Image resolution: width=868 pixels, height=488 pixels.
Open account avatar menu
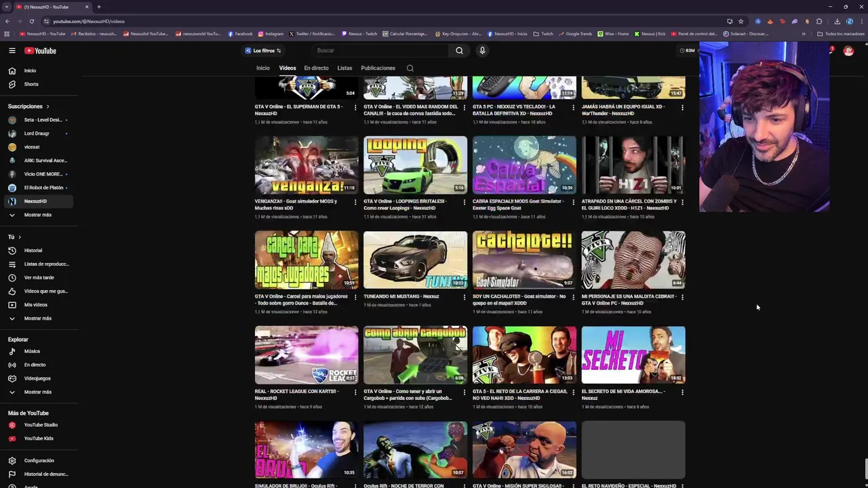tap(848, 51)
